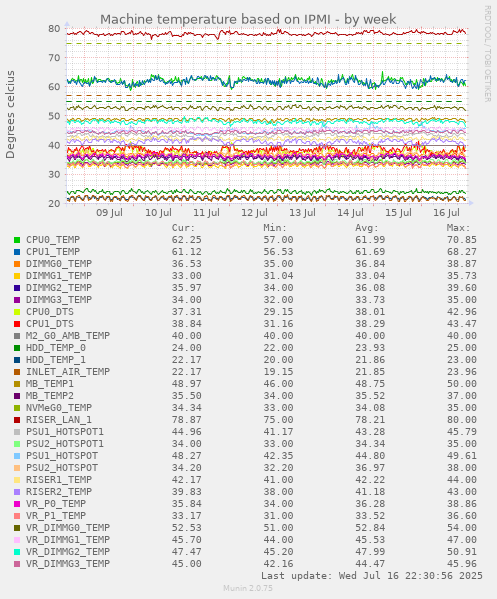Viewport: 497px width, 599px height.
Task: Select the RISER2_TEMP legend label
Action: (x=59, y=492)
